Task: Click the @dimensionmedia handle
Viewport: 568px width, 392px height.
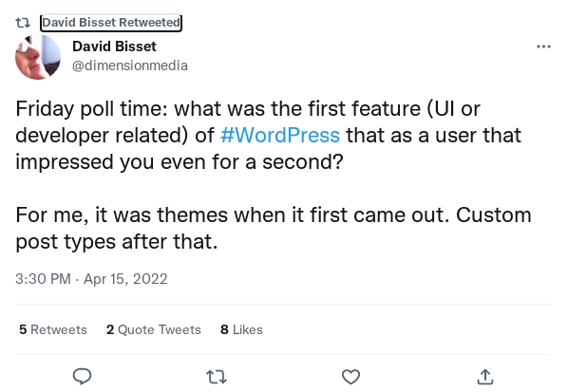Action: point(130,65)
